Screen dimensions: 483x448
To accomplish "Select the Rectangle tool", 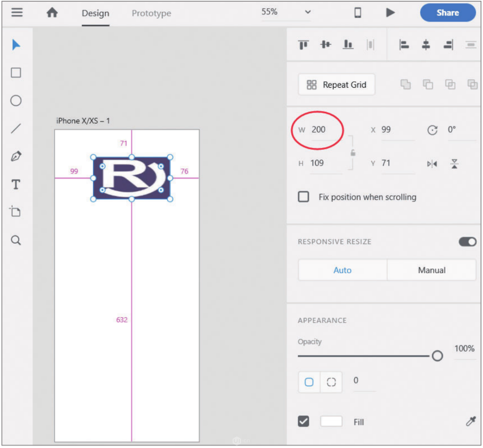I will click(x=16, y=73).
